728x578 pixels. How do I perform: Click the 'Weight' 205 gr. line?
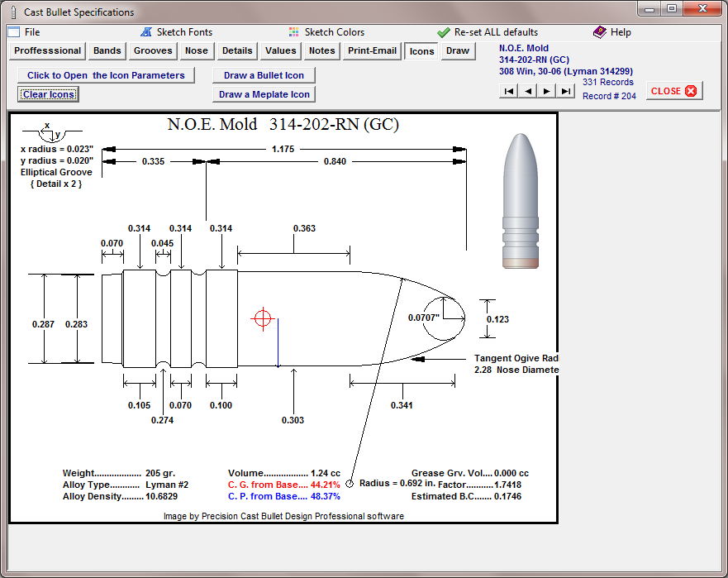[119, 474]
